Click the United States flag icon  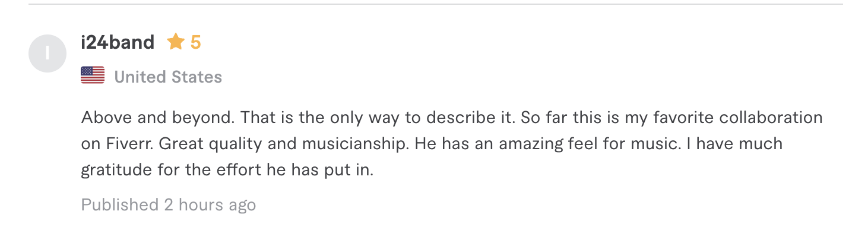click(x=93, y=75)
